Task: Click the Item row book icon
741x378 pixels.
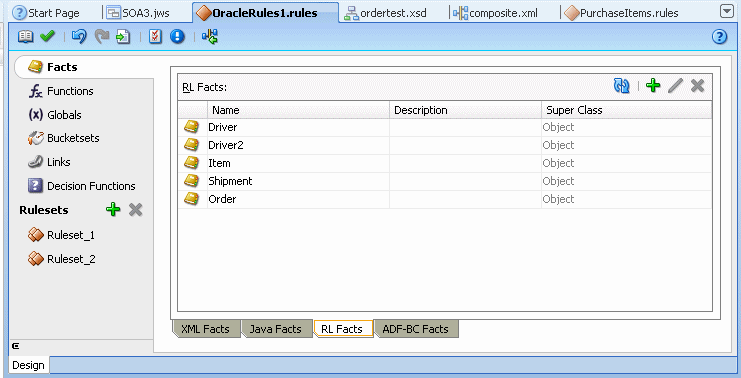Action: [191, 163]
